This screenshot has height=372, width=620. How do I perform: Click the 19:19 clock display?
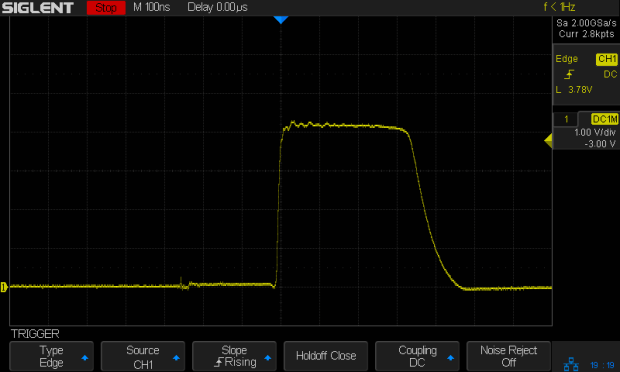tap(602, 365)
